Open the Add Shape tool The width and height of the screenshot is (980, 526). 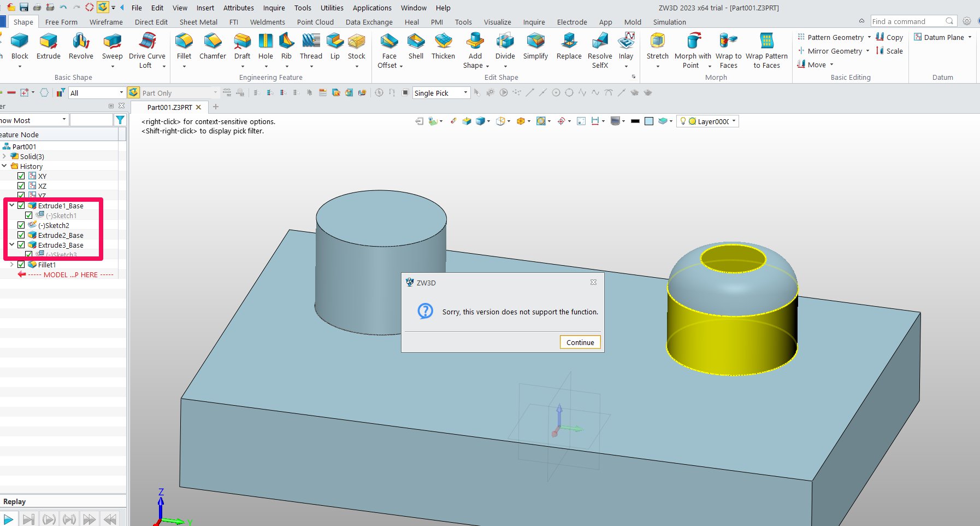tap(475, 50)
